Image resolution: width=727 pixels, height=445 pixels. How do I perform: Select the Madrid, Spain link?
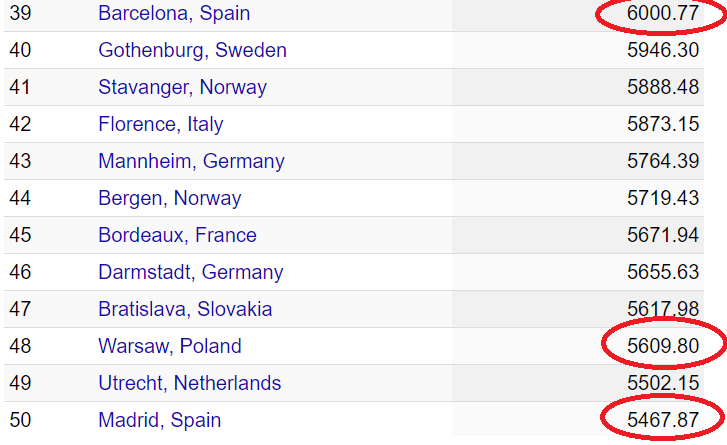(x=159, y=421)
